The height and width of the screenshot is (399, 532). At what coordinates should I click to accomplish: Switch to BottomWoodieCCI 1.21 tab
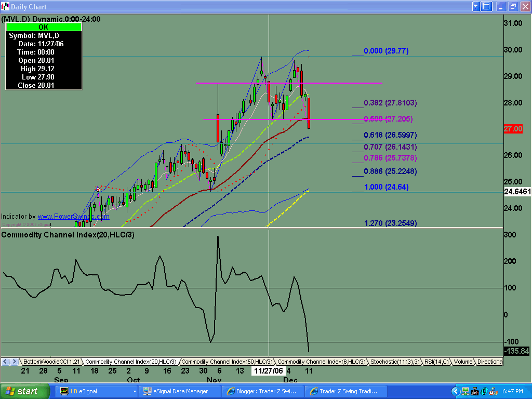coord(51,362)
